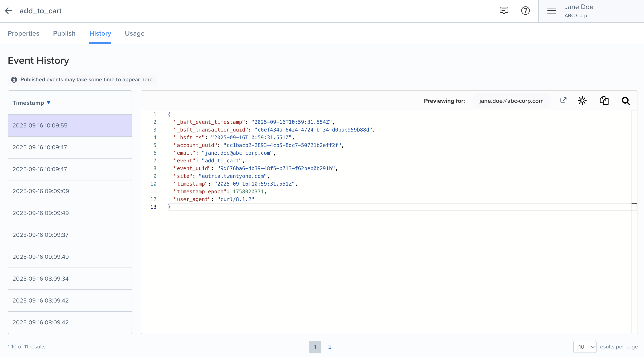This screenshot has width=644, height=357.
Task: Click the event_uuid value line
Action: [276, 168]
